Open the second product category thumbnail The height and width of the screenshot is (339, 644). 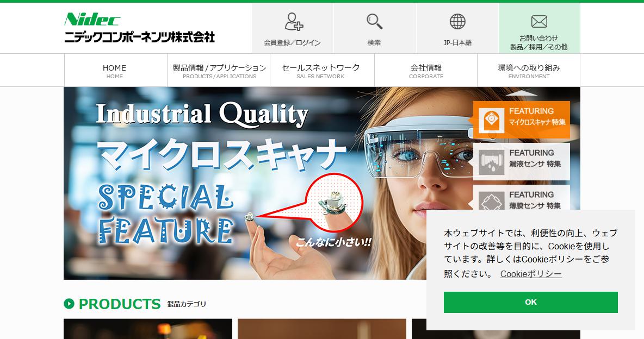click(322, 329)
